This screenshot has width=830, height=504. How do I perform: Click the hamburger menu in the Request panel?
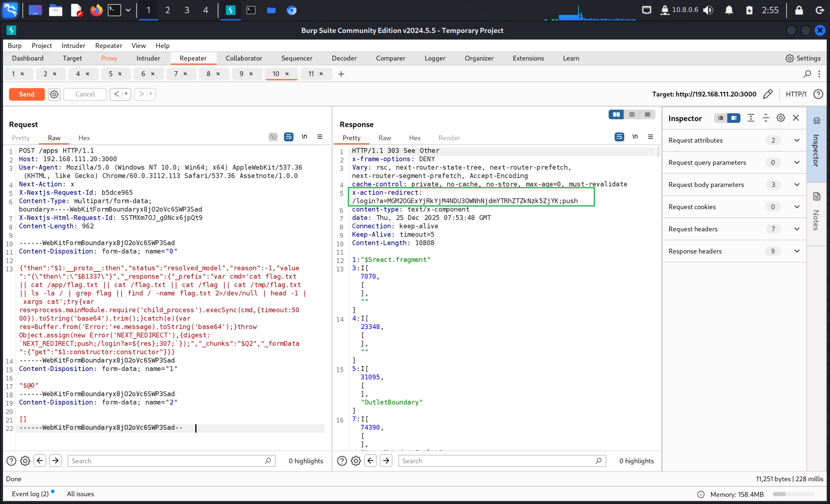point(320,137)
